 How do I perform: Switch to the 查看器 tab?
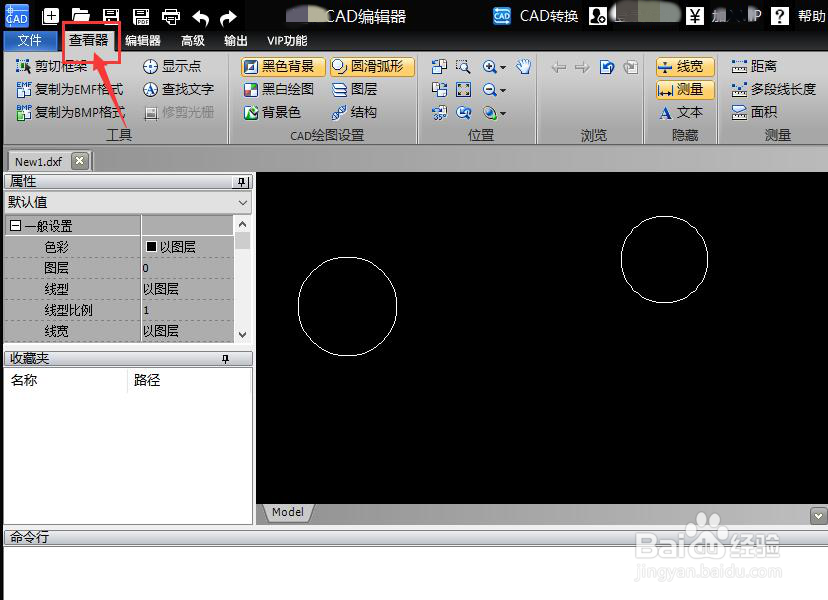pos(88,40)
